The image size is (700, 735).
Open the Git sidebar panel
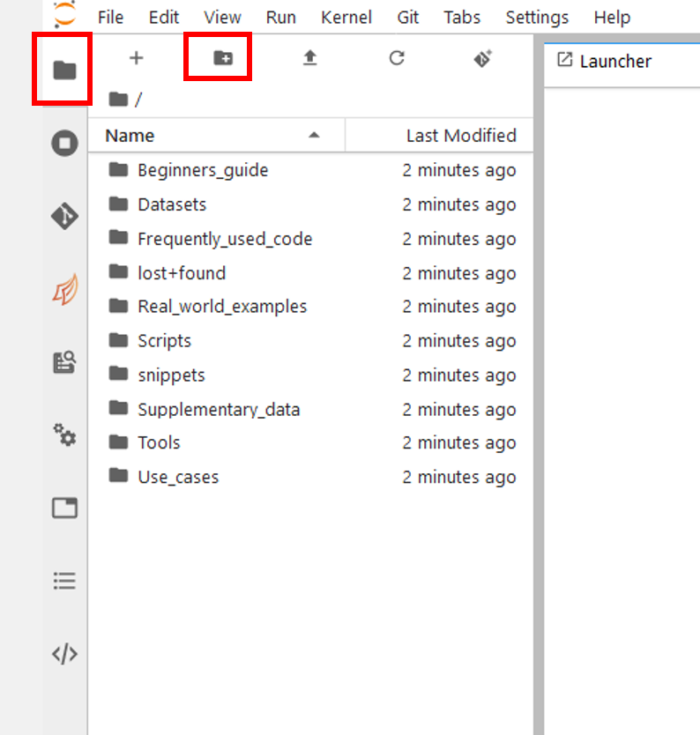pos(64,216)
